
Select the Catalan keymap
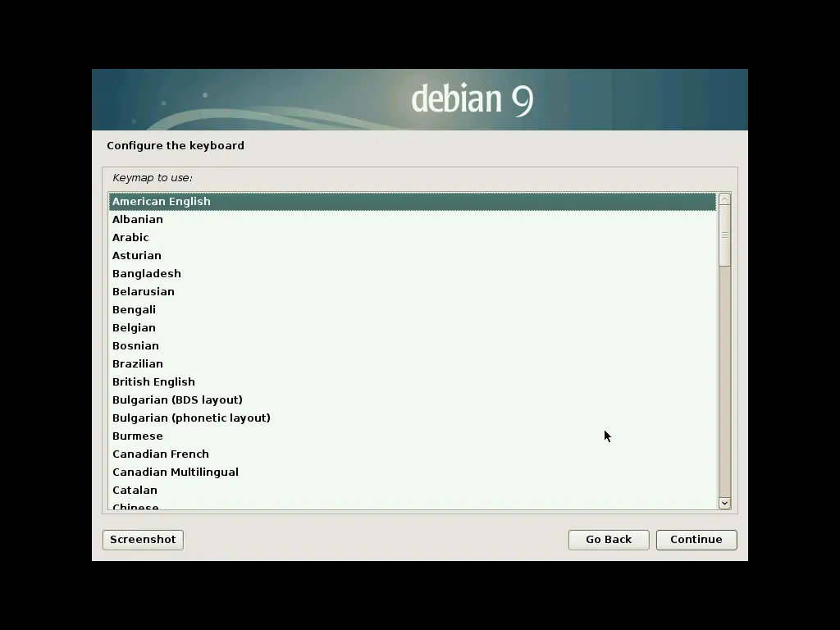412,491
